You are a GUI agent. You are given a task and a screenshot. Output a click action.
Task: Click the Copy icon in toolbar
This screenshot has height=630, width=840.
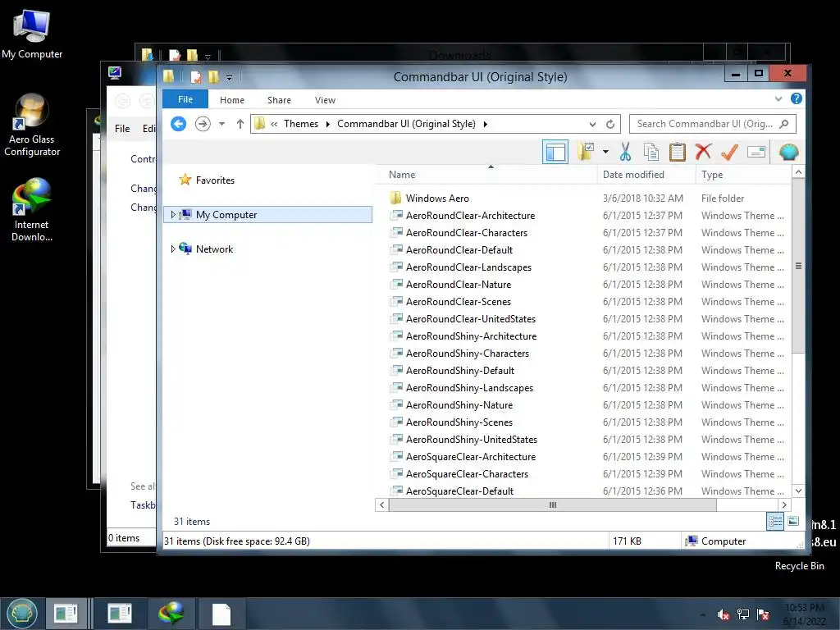(x=651, y=152)
